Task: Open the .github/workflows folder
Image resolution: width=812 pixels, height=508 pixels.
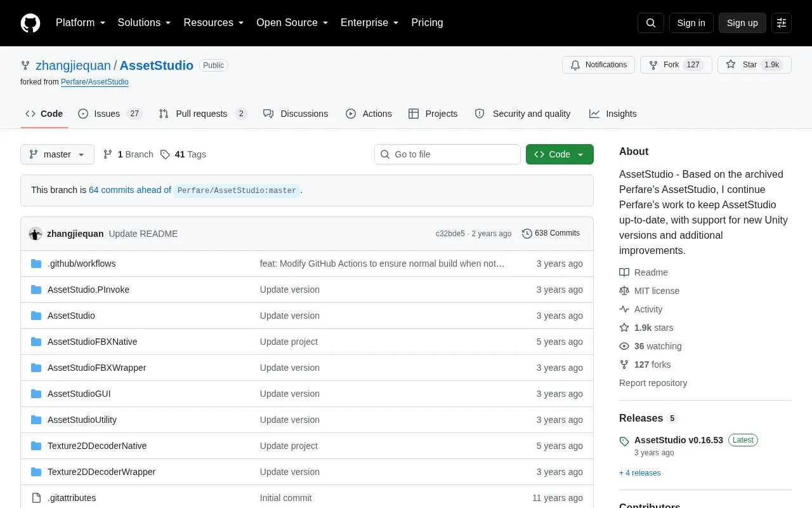Action: (81, 264)
